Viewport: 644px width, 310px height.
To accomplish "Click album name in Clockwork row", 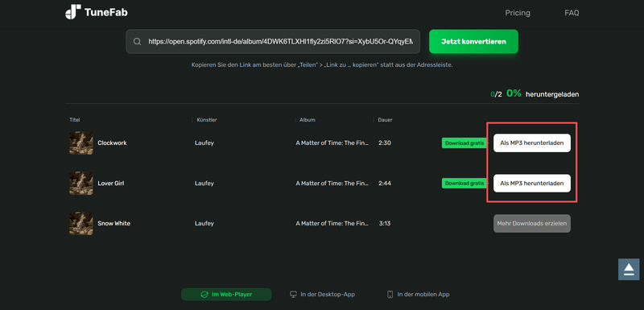I will [332, 143].
